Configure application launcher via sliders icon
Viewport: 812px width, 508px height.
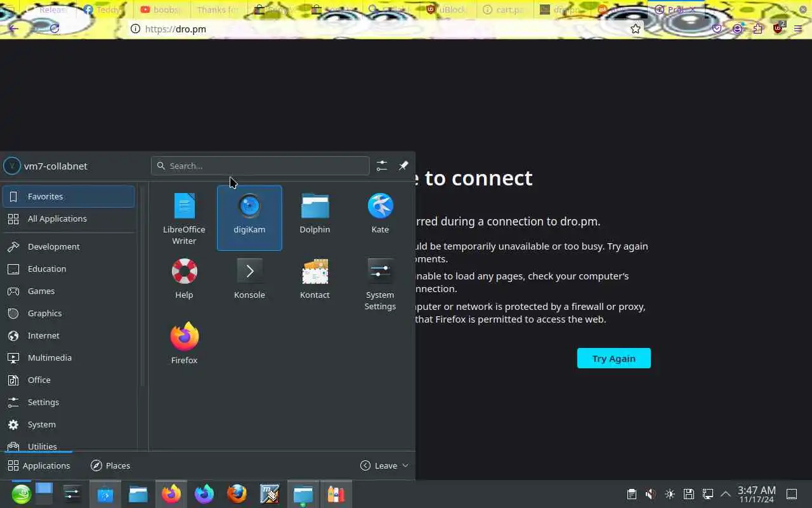pyautogui.click(x=382, y=166)
